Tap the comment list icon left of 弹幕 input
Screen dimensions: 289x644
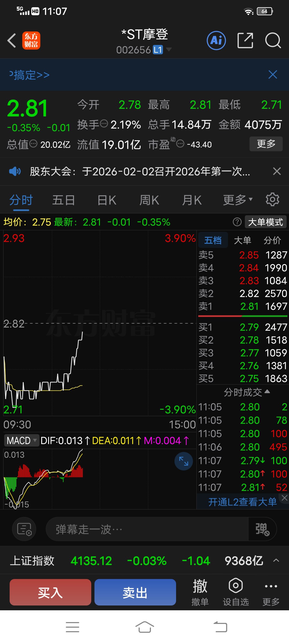coord(24,529)
